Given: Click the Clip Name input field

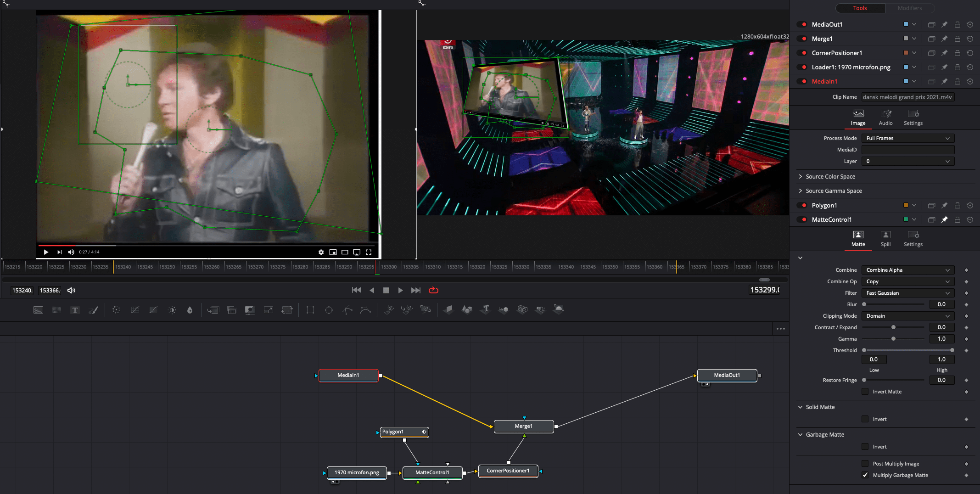Looking at the screenshot, I should click(907, 97).
